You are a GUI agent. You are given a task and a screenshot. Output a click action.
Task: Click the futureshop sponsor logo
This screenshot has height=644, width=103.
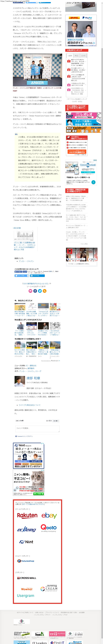pos(26,561)
